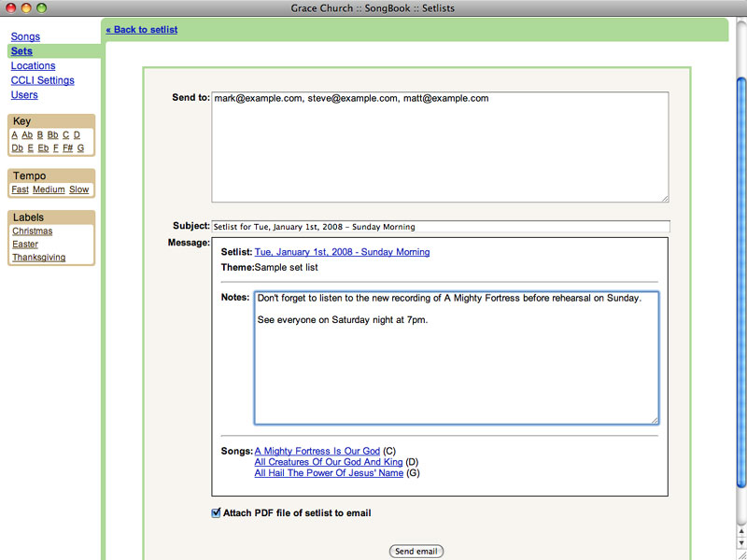Choose the Medium tempo filter
Screen dimensions: 747x560
(x=49, y=189)
